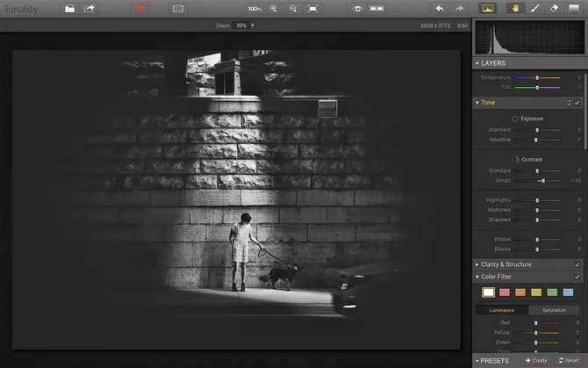
Task: Switch to the Saturation tab
Action: (x=555, y=310)
